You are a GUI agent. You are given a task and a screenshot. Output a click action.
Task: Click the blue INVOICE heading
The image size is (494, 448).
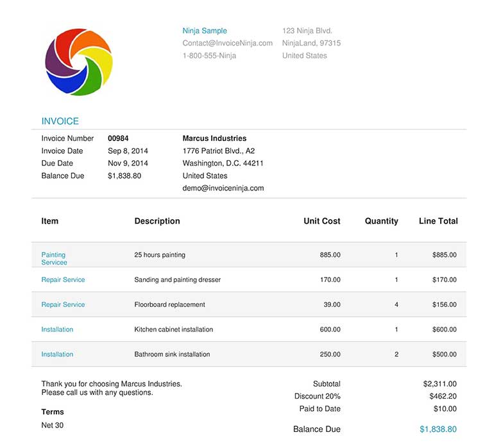coord(60,121)
